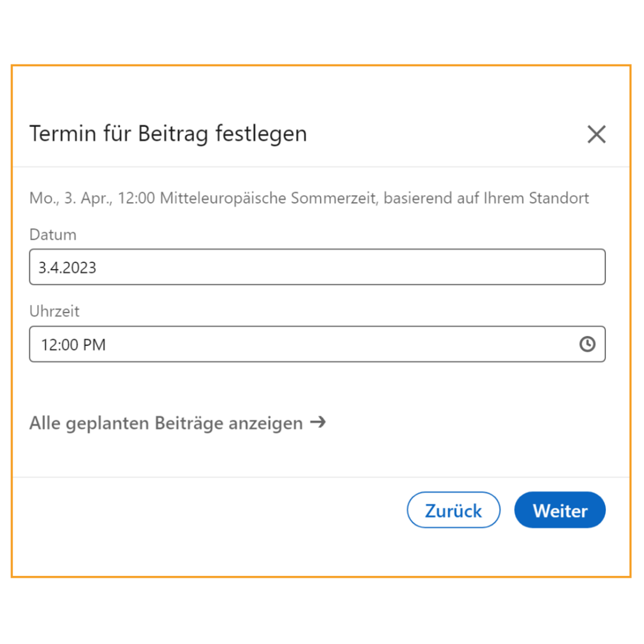
Task: Expand the Uhrzeit time dropdown field
Action: (x=317, y=344)
